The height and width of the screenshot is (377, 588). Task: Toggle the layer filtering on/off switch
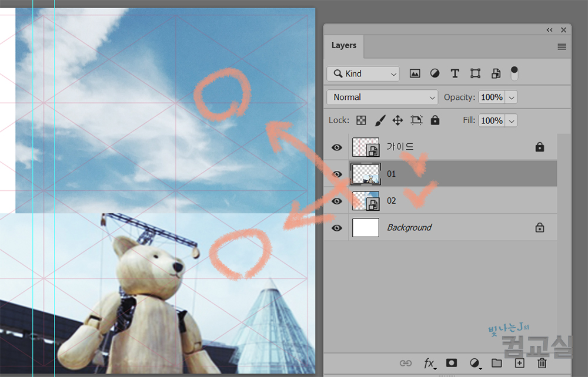click(514, 73)
